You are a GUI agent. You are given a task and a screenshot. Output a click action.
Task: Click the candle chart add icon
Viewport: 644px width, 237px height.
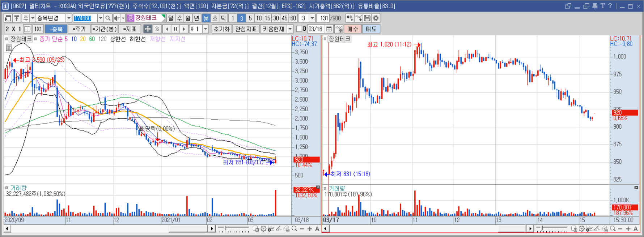tap(350, 18)
